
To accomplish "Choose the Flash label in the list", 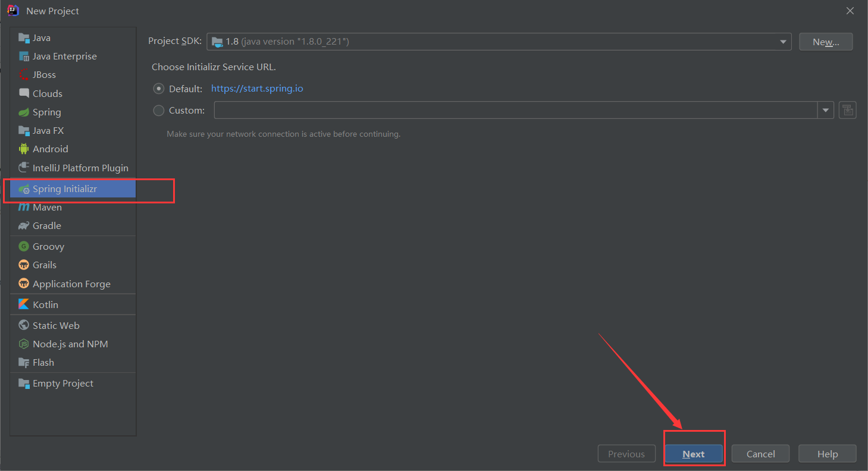I will [x=43, y=363].
